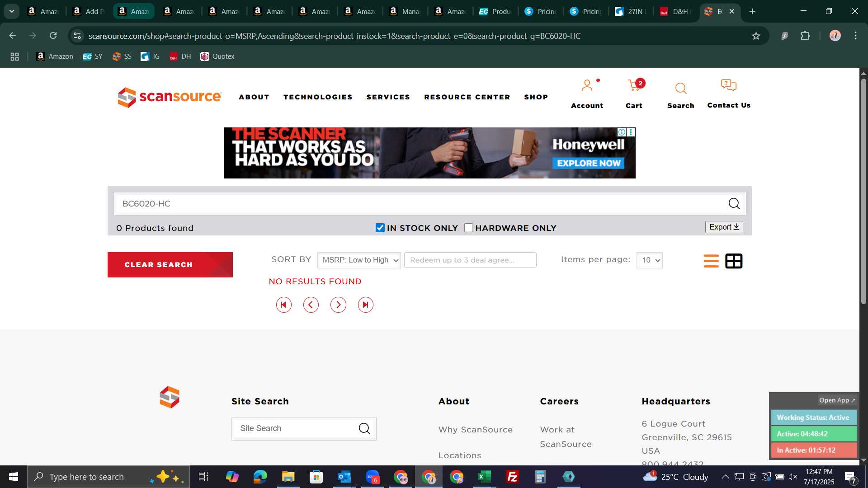Go to next results page
Image resolution: width=868 pixels, height=488 pixels.
click(x=338, y=305)
